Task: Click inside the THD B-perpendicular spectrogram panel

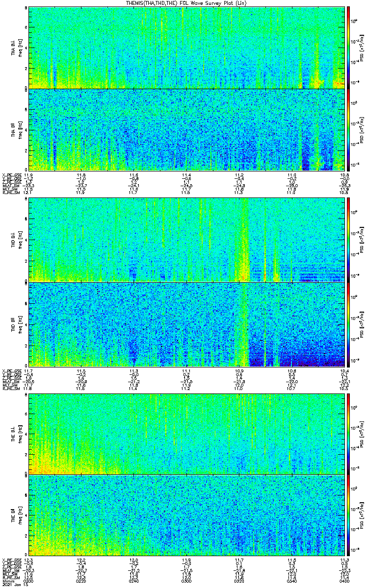Action: point(186,240)
